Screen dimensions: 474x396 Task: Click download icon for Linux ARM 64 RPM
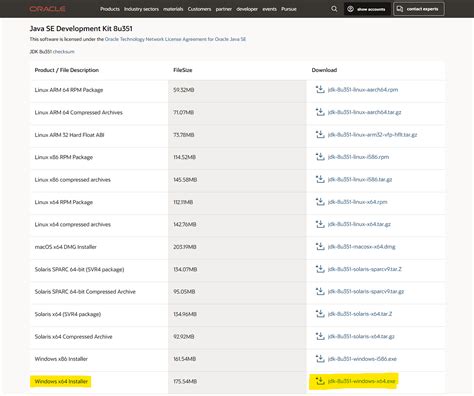(320, 90)
